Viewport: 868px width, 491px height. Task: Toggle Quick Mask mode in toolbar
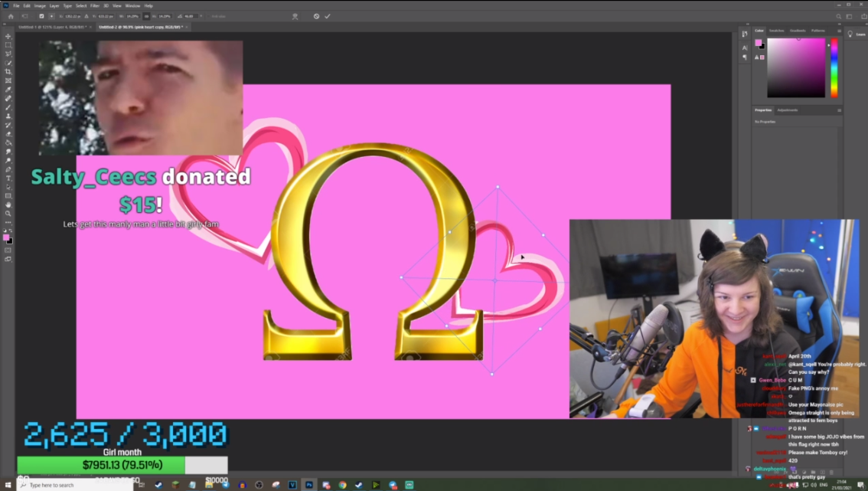8,250
